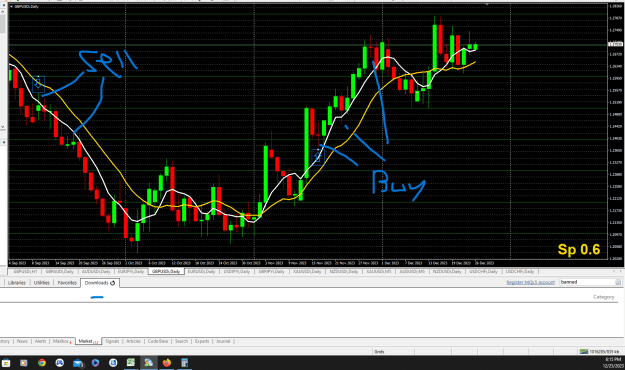Switch to the Signals terminal tab
The image size is (625, 370).
point(112,341)
